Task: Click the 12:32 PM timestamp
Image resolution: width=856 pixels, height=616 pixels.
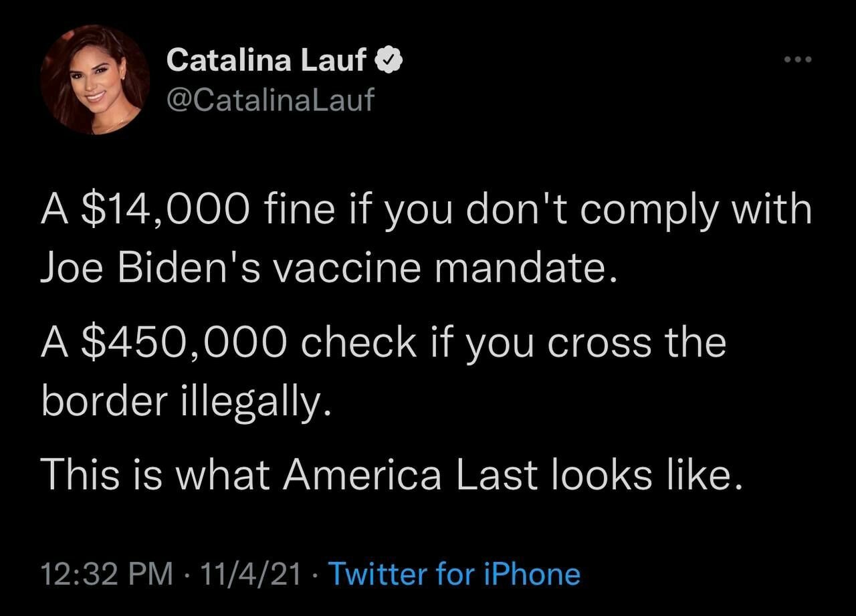Action: point(106,575)
